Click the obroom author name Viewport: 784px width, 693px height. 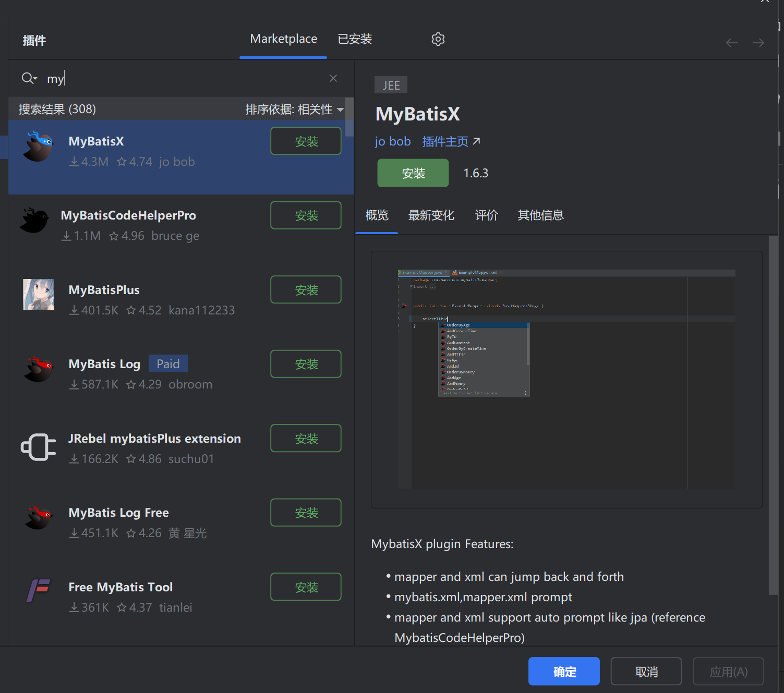pyautogui.click(x=190, y=384)
